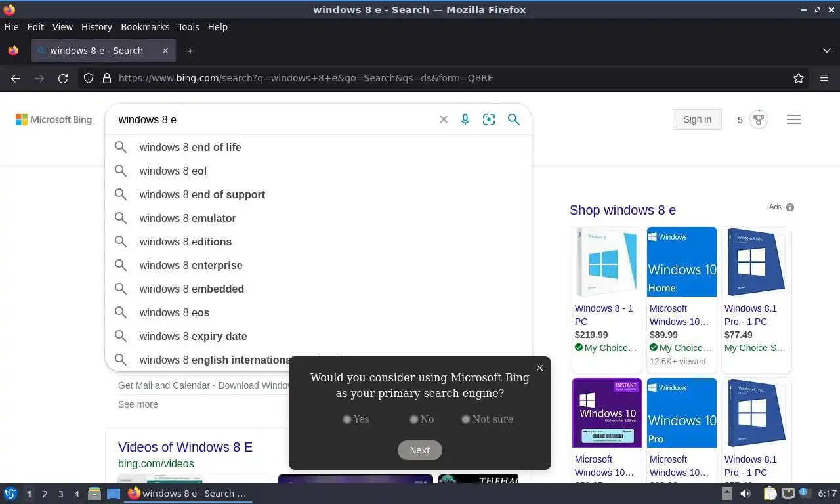Open the Windows 8 - 1 PC product image
This screenshot has height=504, width=840.
click(x=607, y=262)
